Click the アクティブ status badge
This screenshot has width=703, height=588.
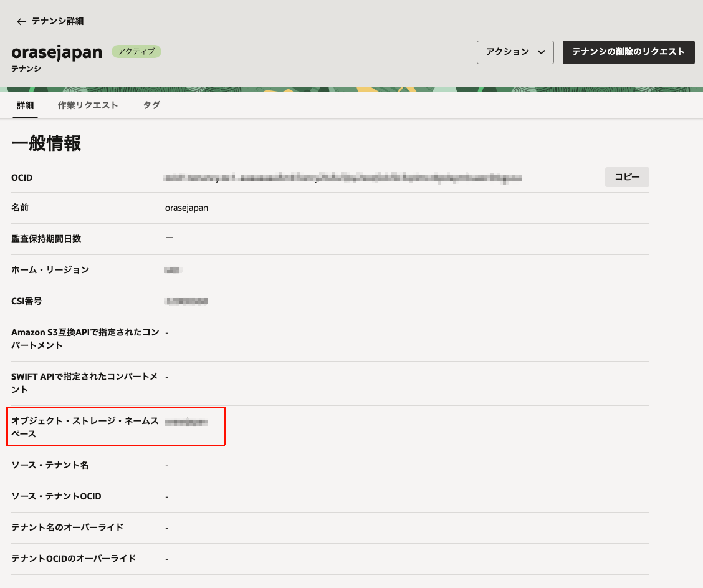pos(136,52)
